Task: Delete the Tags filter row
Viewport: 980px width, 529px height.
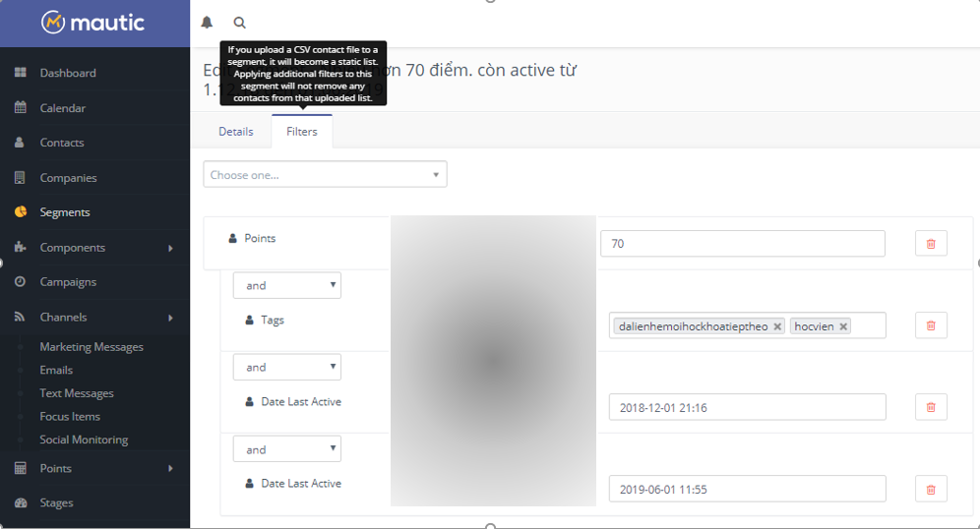Action: (931, 325)
